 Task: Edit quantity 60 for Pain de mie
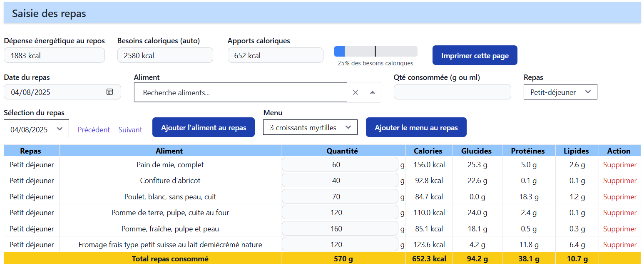(x=340, y=164)
